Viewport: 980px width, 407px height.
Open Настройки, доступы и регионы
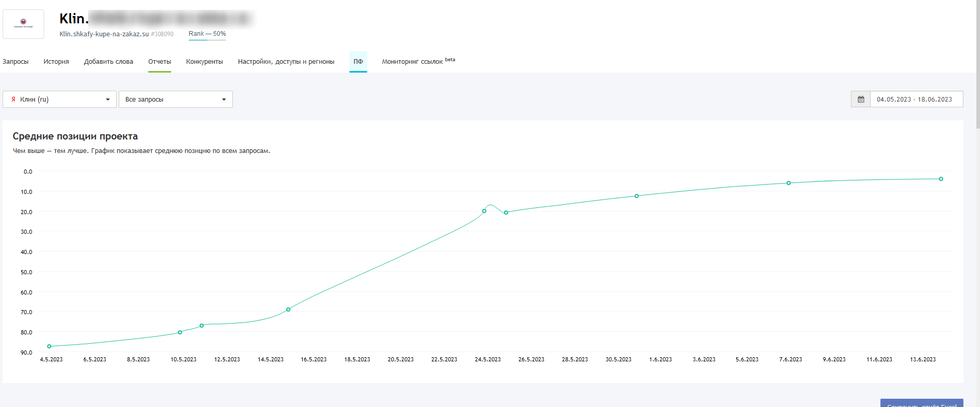tap(286, 62)
